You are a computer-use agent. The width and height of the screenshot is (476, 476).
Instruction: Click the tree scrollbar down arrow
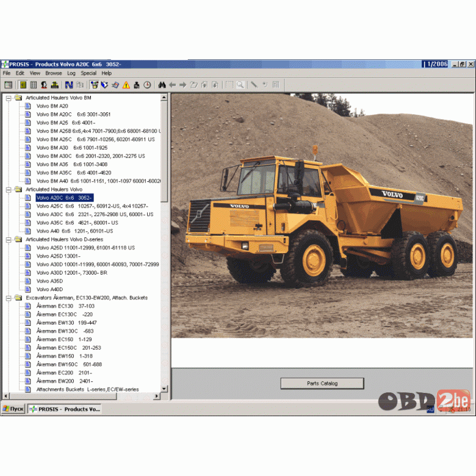point(164,389)
